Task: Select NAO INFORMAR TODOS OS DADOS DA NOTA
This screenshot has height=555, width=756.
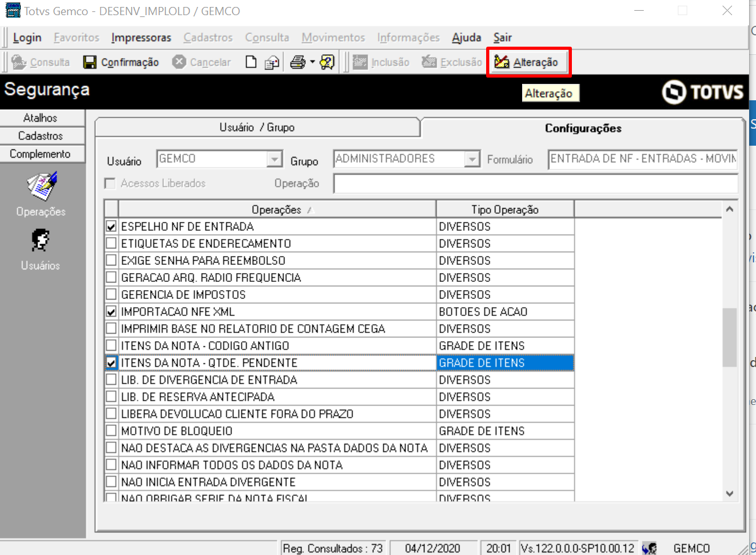Action: [x=277, y=465]
